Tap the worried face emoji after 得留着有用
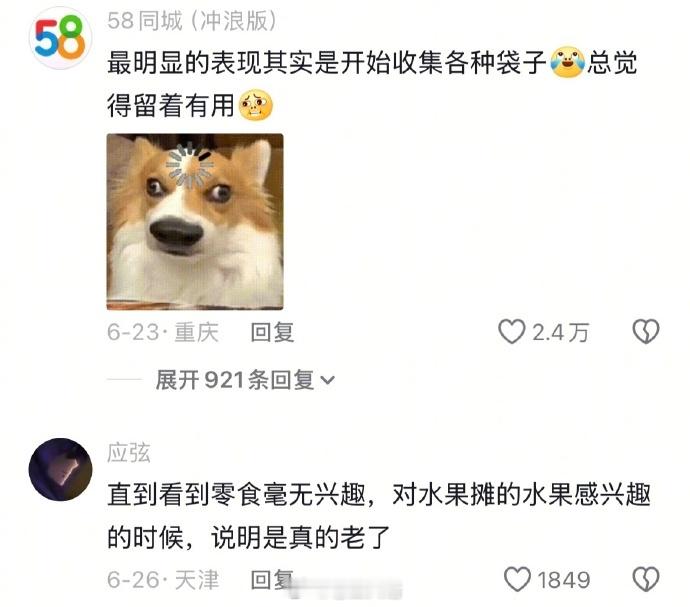The image size is (690, 607). [x=256, y=106]
